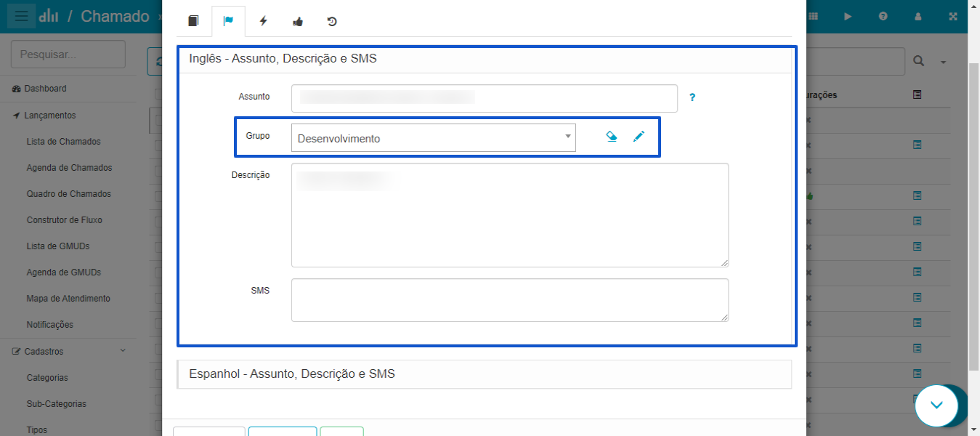Open Sub-Categorias under Cadastros
The height and width of the screenshot is (436, 980).
[x=56, y=404]
